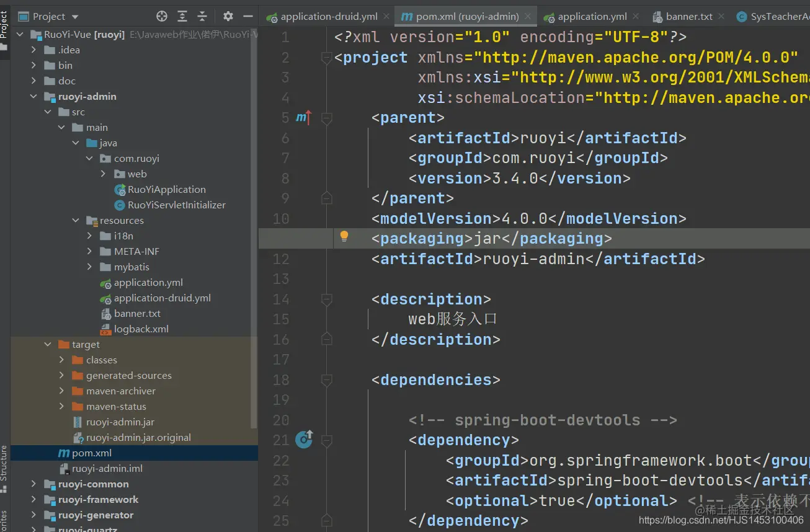Open Project panel settings gear
The width and height of the screenshot is (810, 532).
228,17
